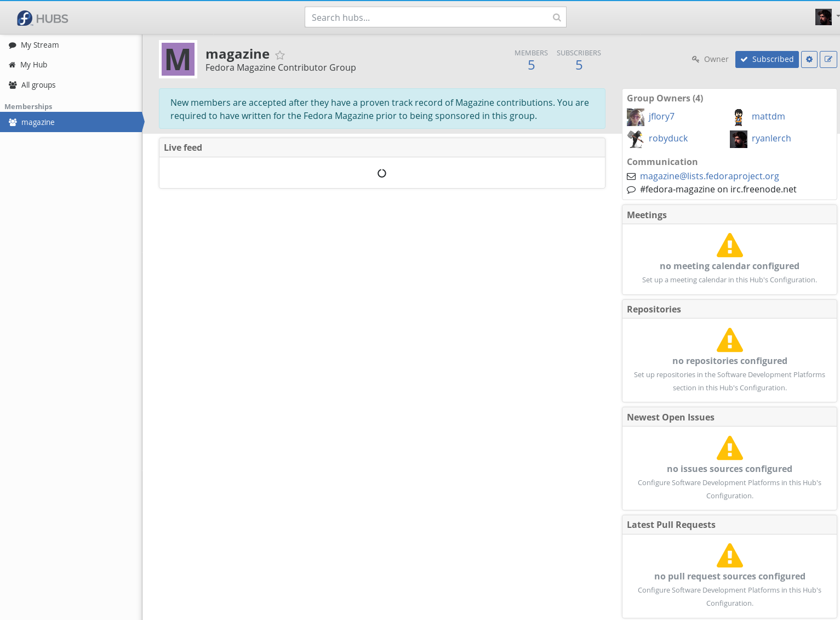Open robyduck's profile link
Viewport: 840px width, 620px height.
(668, 138)
